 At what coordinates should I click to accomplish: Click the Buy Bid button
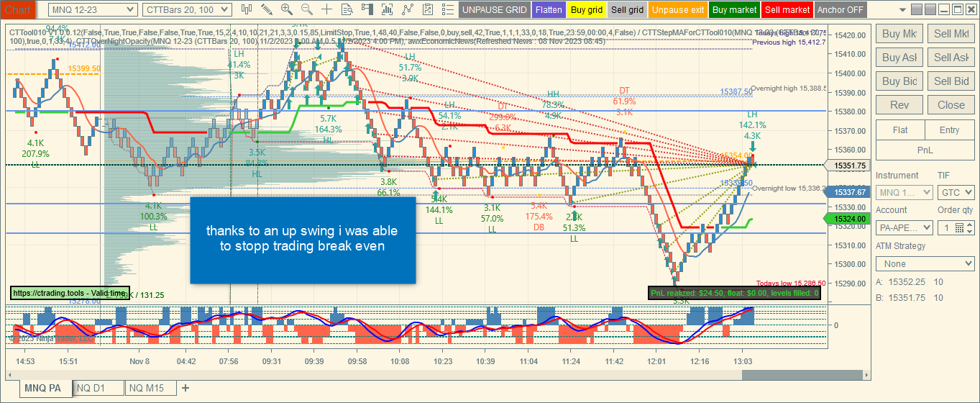[x=899, y=81]
